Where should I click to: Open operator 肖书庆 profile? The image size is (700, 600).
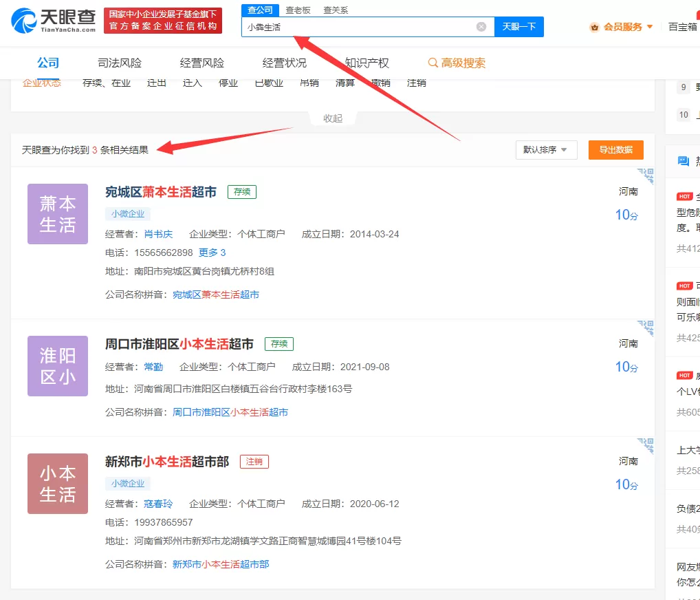pyautogui.click(x=158, y=234)
